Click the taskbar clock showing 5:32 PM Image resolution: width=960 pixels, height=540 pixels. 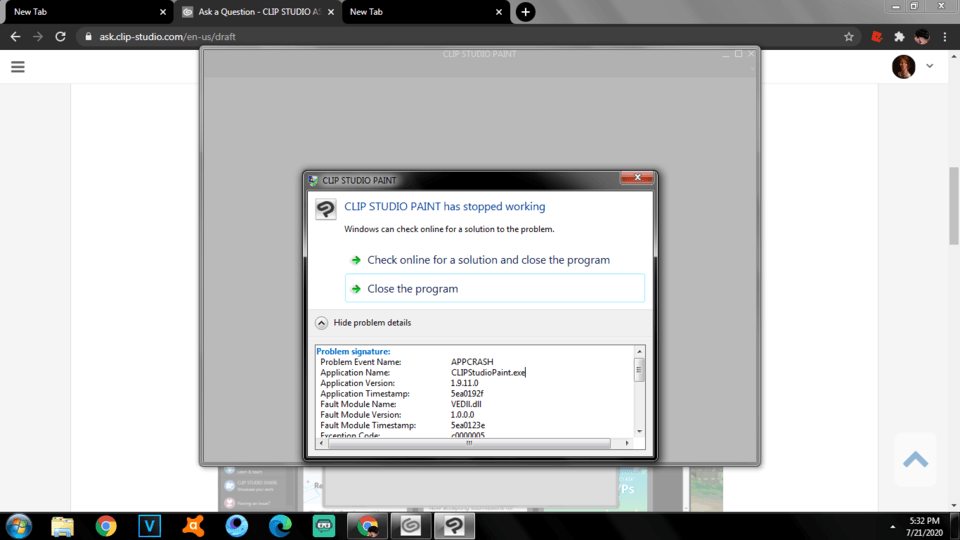[924, 527]
